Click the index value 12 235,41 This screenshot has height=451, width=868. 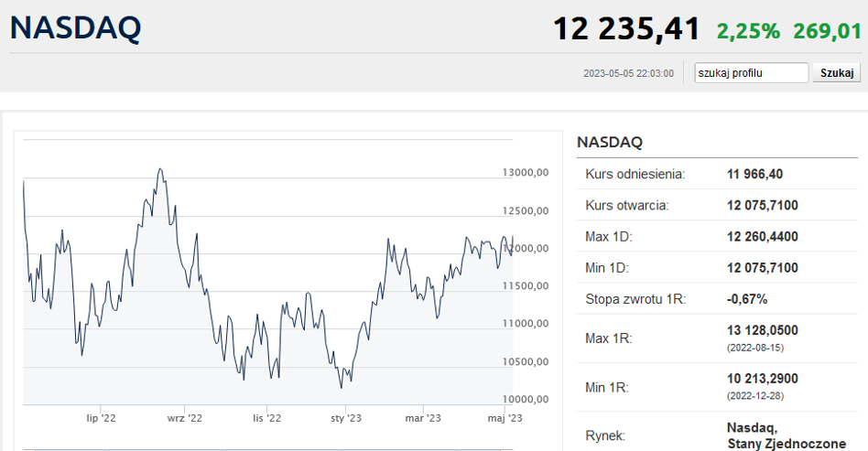(x=626, y=28)
